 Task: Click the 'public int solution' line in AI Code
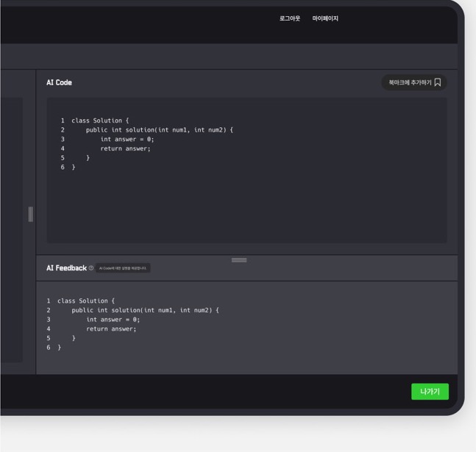coord(160,130)
